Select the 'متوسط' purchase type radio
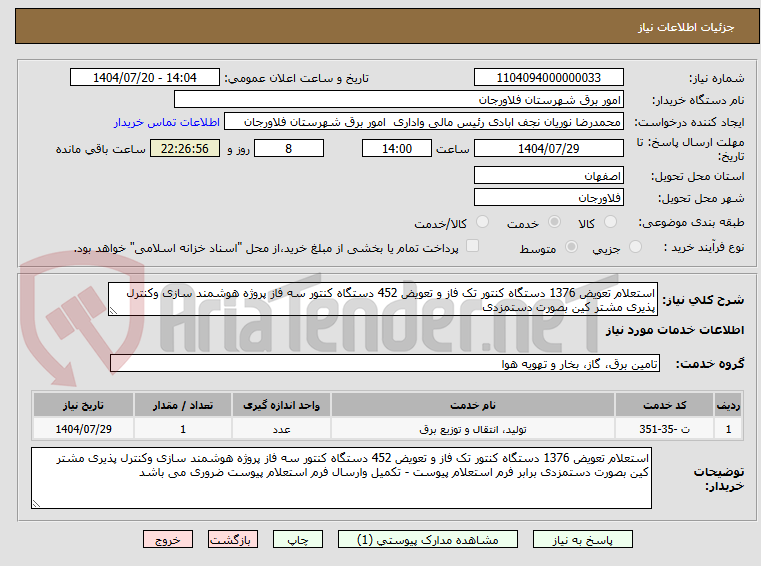 coord(572,247)
